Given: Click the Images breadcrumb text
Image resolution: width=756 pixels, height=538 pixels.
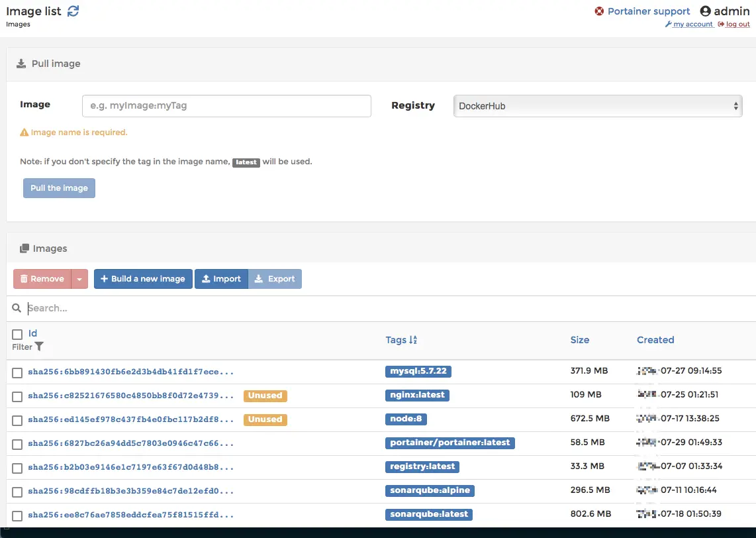Looking at the screenshot, I should point(18,24).
